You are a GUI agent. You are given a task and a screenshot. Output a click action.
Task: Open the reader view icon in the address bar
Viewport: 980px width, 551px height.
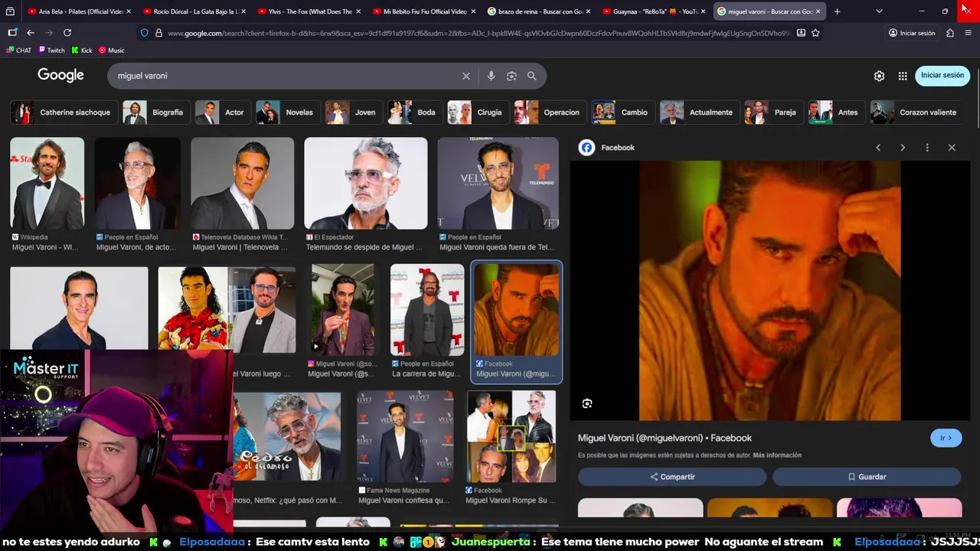pyautogui.click(x=801, y=33)
